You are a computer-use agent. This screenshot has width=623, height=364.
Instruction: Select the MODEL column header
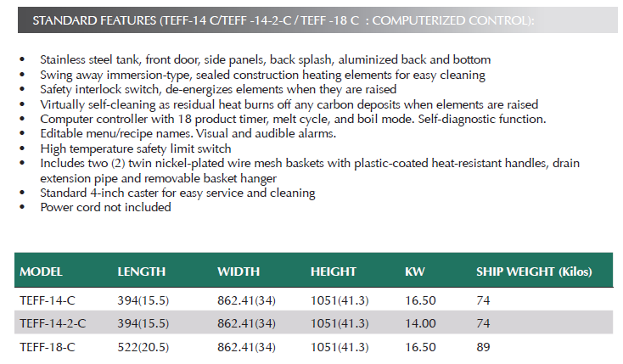click(x=41, y=272)
